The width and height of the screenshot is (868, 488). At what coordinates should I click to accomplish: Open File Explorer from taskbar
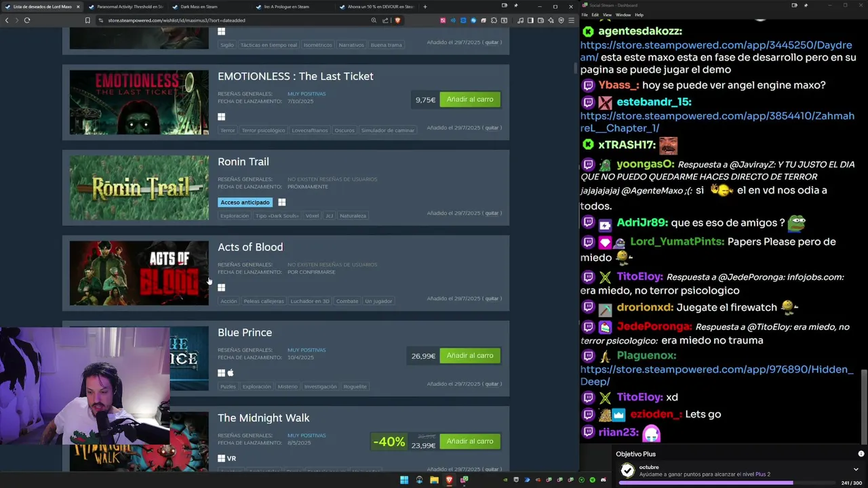click(434, 480)
